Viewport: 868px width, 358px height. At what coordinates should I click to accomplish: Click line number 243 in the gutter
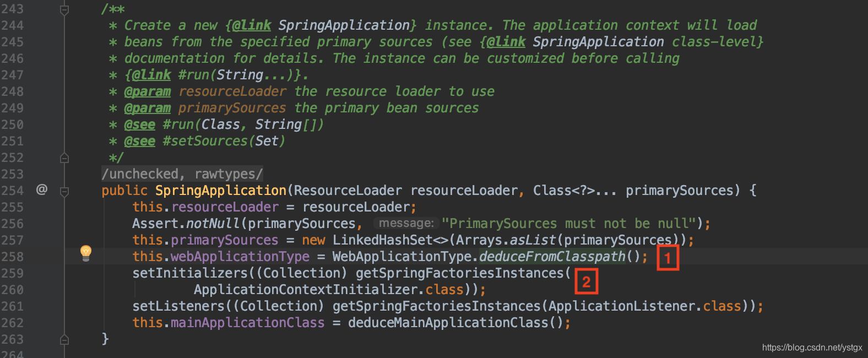coord(12,9)
